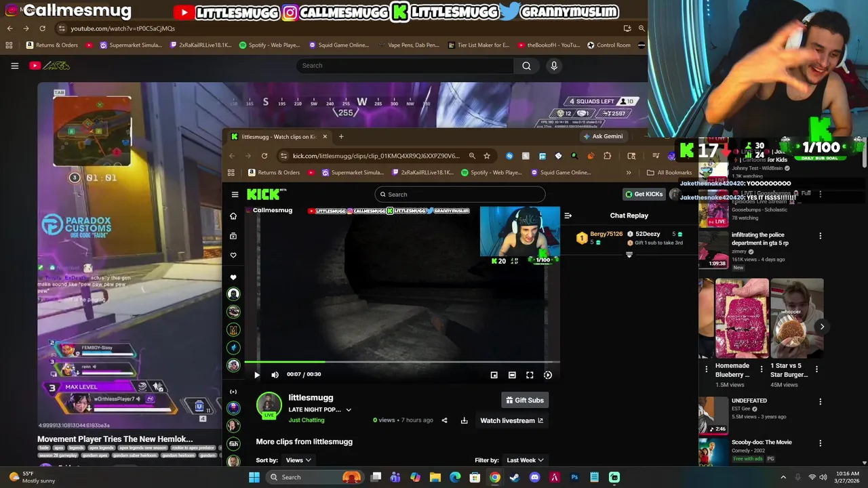This screenshot has height=488, width=868.
Task: Download the Kick clip
Action: click(464, 420)
